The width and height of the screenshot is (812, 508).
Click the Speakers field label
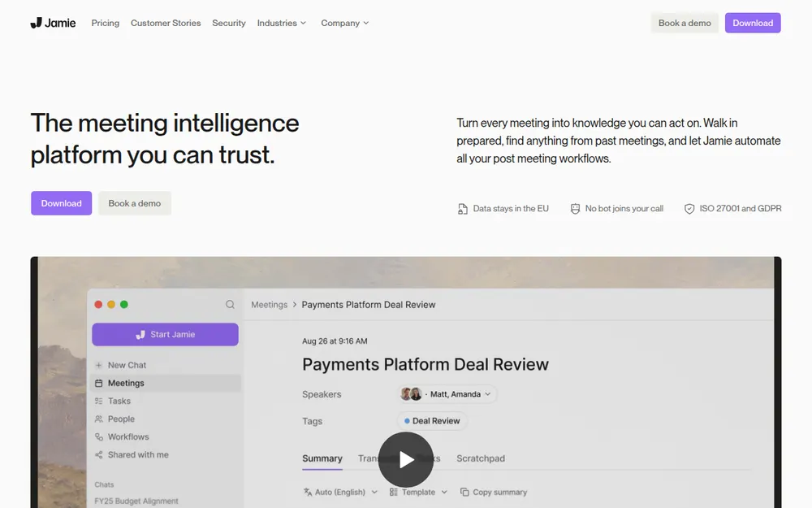point(322,394)
